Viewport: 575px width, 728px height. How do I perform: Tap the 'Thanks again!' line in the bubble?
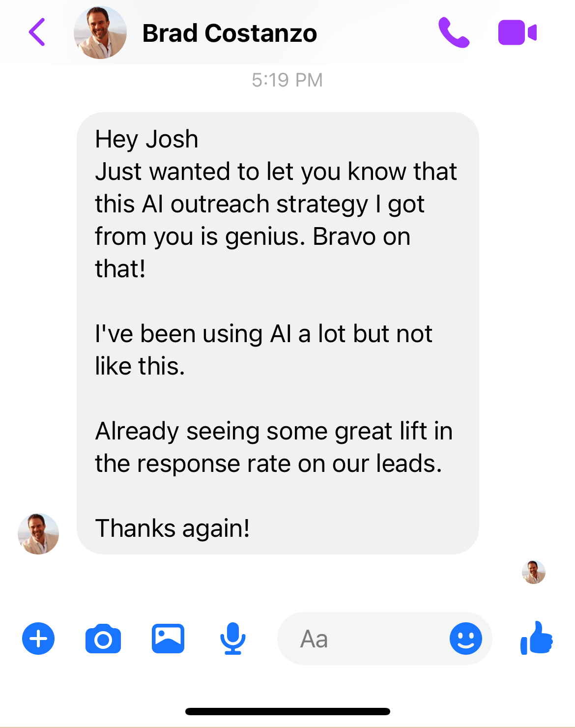click(172, 528)
